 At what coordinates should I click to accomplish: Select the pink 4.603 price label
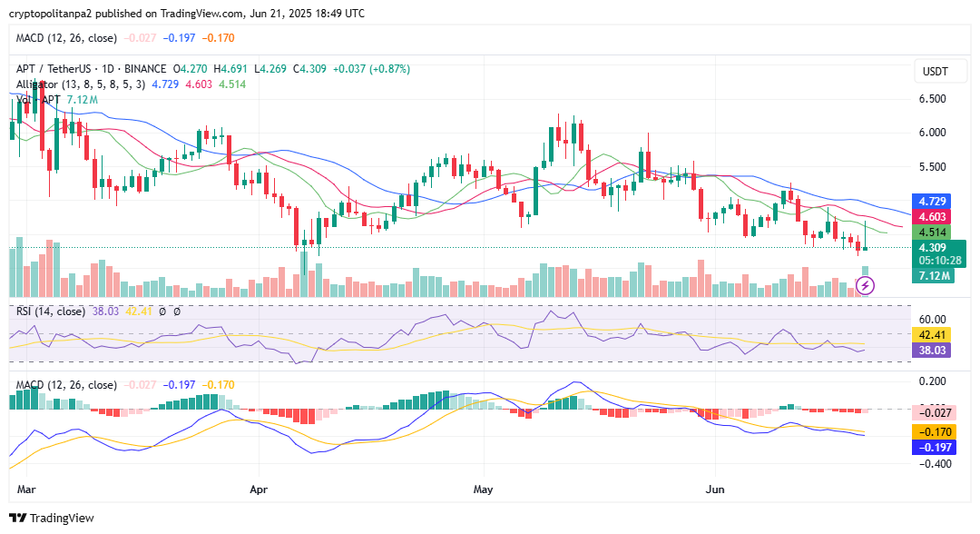click(934, 217)
